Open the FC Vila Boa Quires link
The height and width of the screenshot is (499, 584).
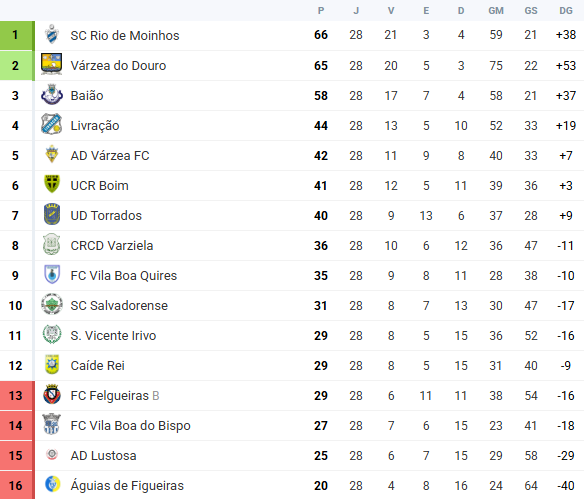pos(124,276)
